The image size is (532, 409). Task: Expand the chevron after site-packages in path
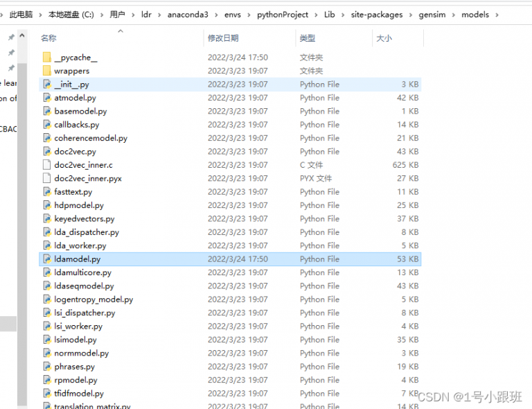[412, 15]
